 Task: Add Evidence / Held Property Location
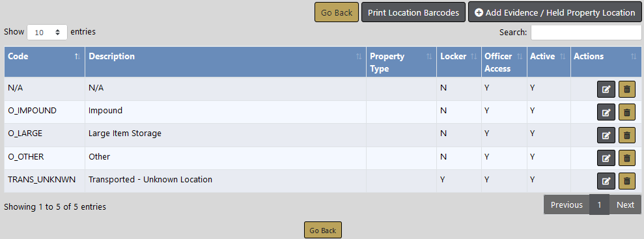pos(555,12)
